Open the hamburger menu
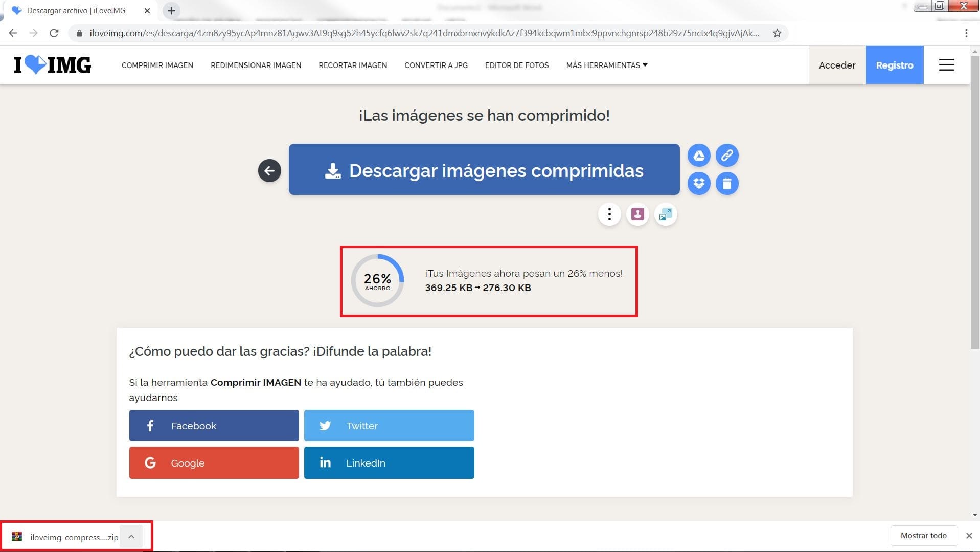 946,65
